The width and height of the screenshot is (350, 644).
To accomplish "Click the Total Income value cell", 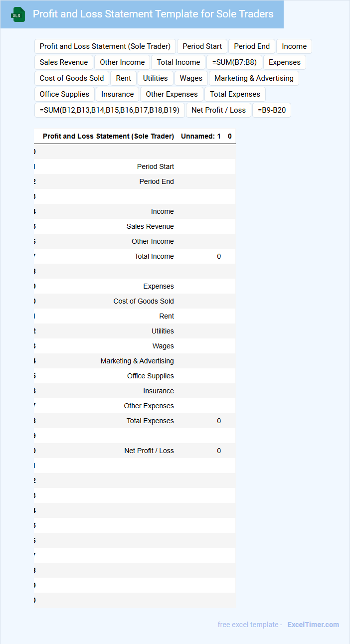I will point(218,256).
